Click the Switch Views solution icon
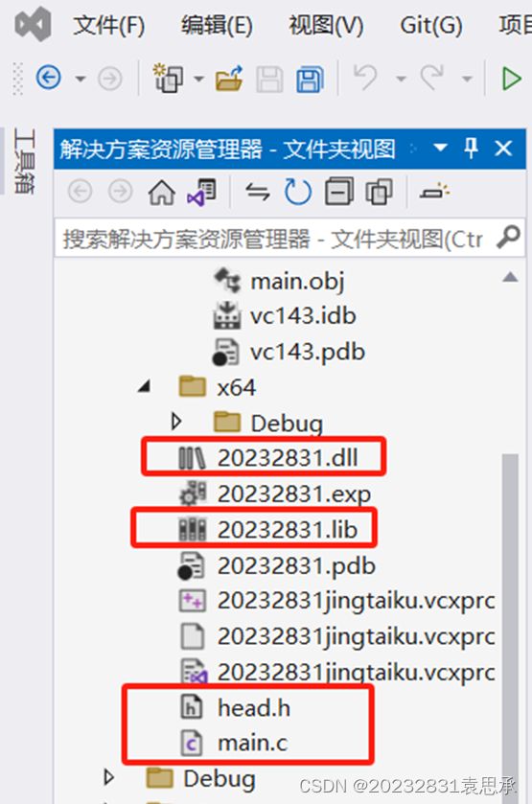Viewport: 532px width, 804px height. 201,193
